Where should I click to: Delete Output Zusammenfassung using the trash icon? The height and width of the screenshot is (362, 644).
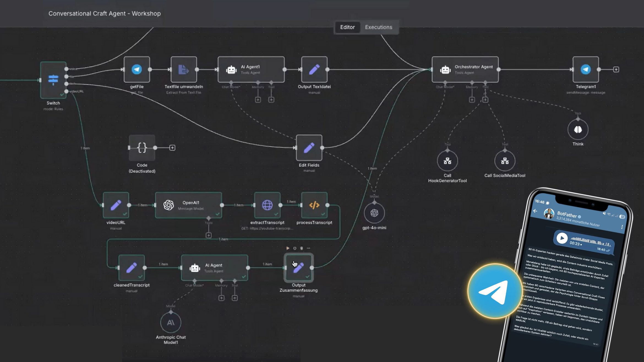point(301,248)
